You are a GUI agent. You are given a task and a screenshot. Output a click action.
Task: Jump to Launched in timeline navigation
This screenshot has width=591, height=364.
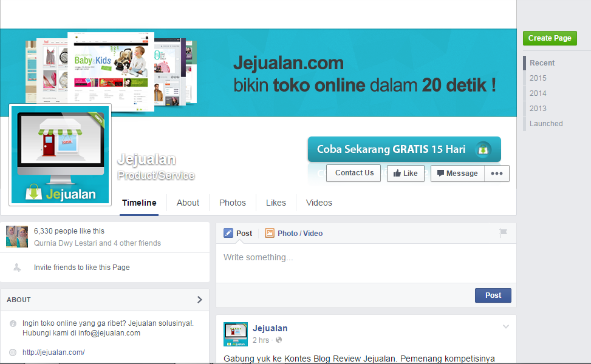[x=546, y=124]
